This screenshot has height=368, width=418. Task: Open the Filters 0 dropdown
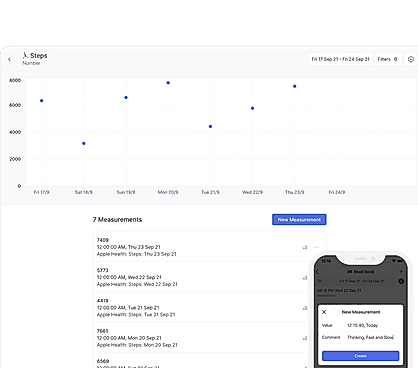coord(388,59)
